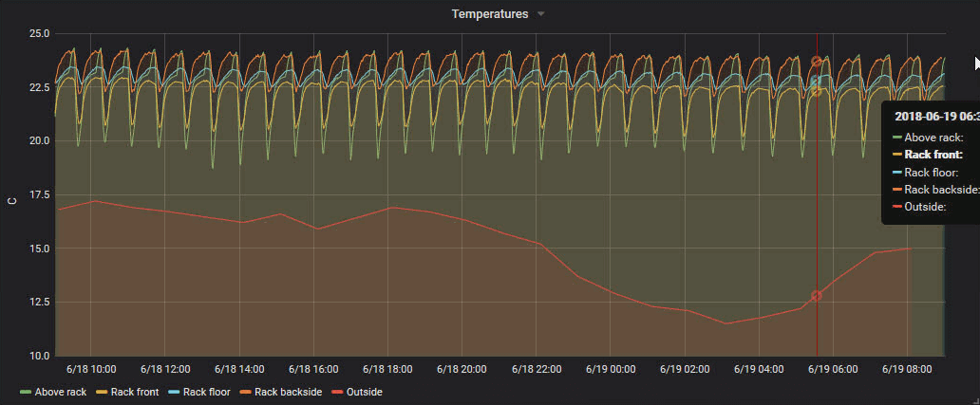
Task: Click the tooltip timestamp 2018-06-19
Action: tap(935, 115)
